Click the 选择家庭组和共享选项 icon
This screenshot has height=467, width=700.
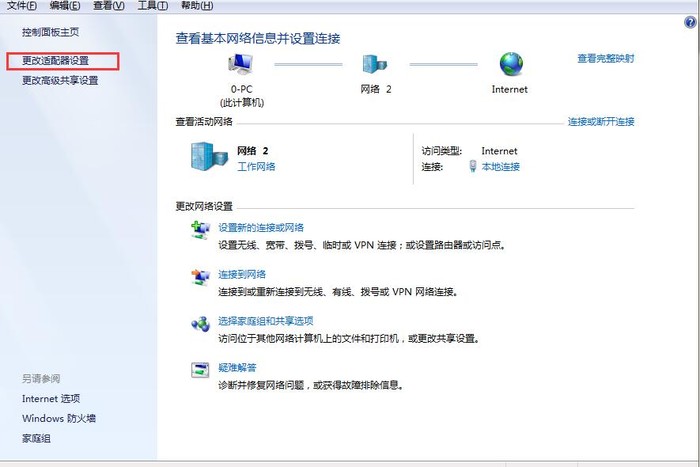click(x=200, y=324)
